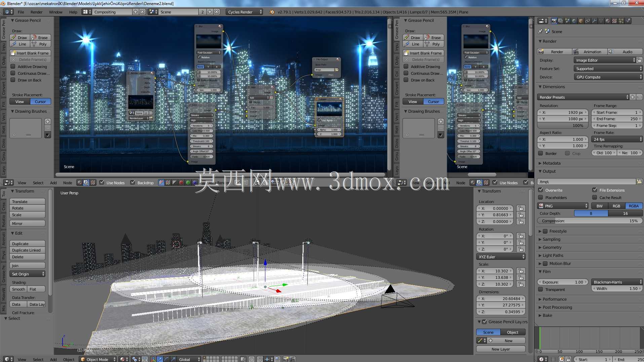The image size is (644, 362).
Task: Open the frame rate dropdown showing 24 fps
Action: [617, 139]
